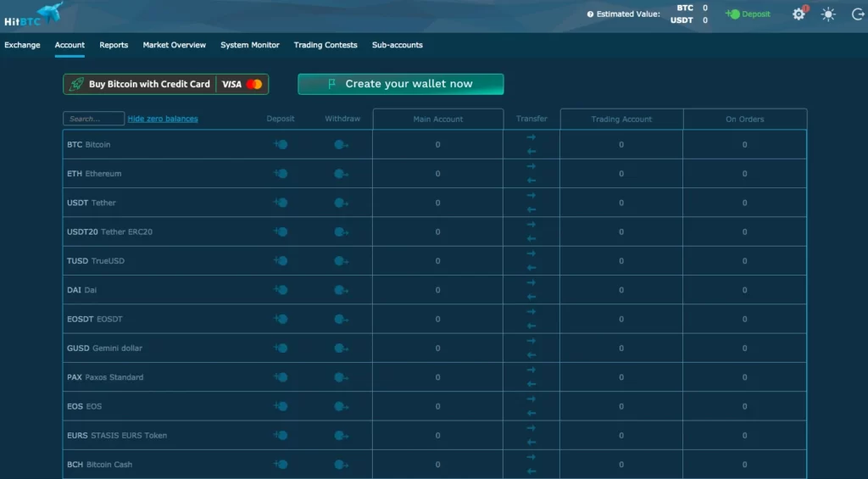This screenshot has height=479, width=868.
Task: Click the ETH Ethereum withdraw icon
Action: click(x=341, y=174)
